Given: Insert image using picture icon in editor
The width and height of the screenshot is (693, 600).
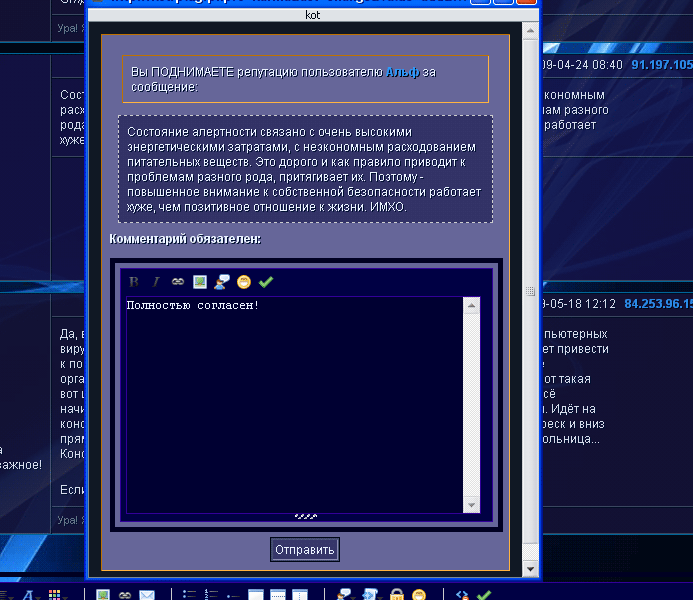Looking at the screenshot, I should pyautogui.click(x=199, y=282).
